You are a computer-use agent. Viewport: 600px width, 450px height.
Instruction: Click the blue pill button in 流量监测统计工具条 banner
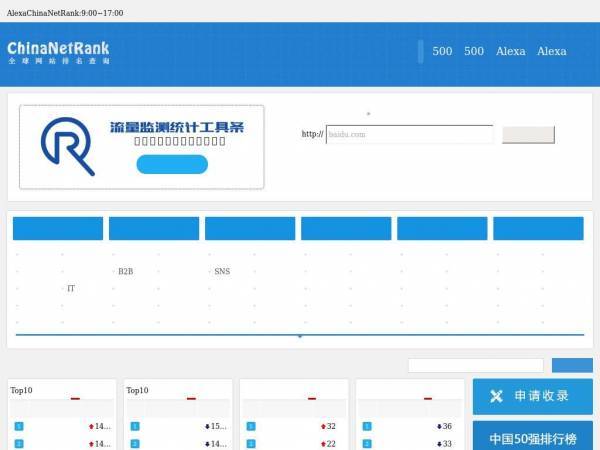(172, 165)
